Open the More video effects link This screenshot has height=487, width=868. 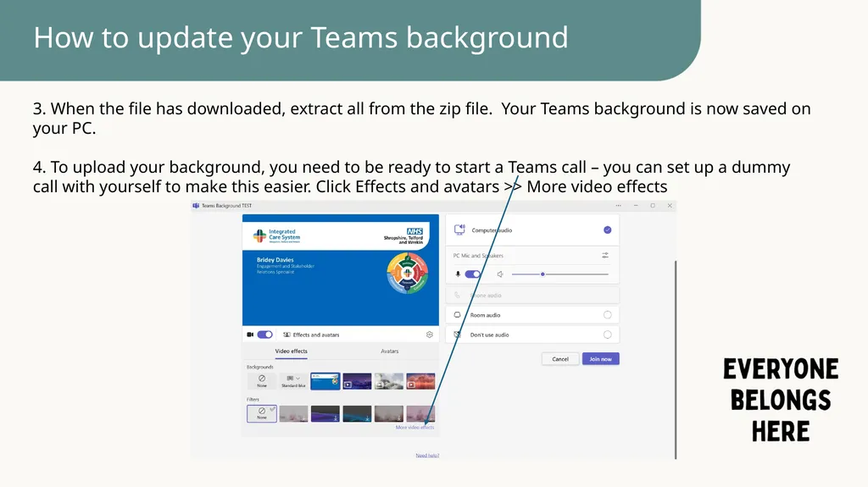[415, 427]
